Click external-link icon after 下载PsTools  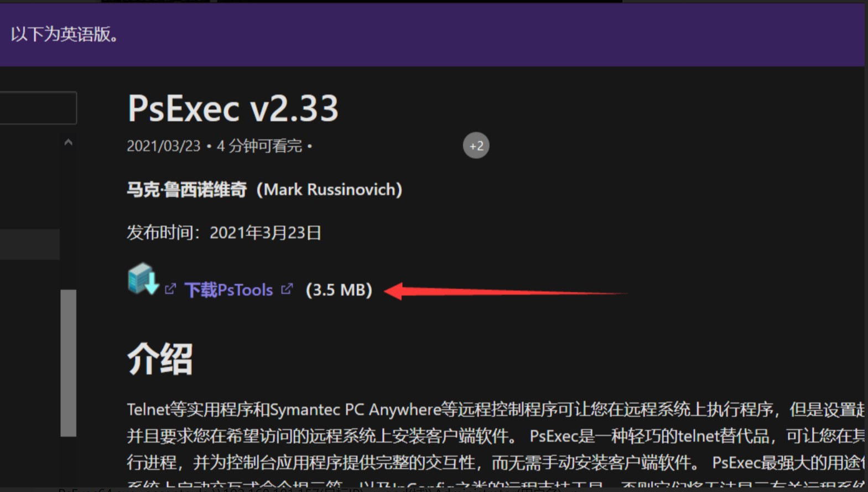287,288
